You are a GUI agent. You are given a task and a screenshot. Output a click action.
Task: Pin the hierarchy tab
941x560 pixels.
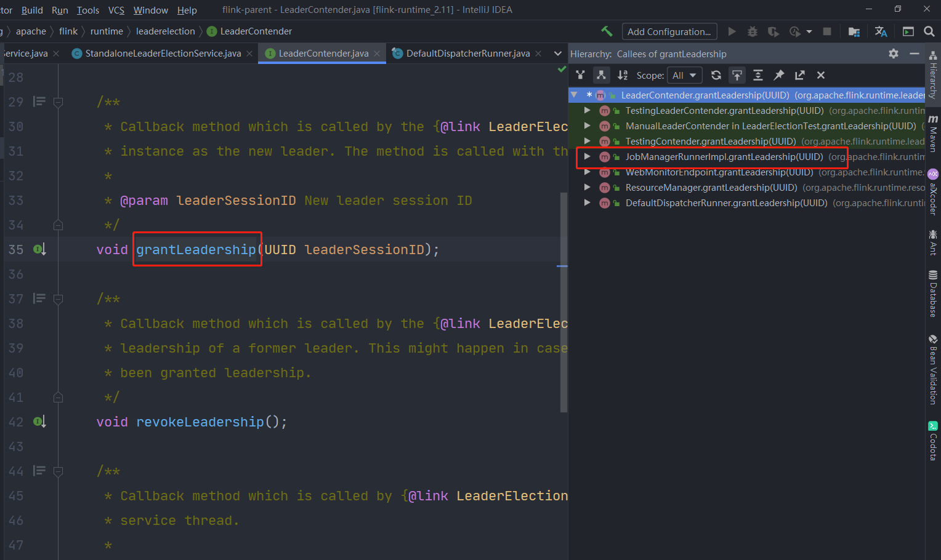point(779,75)
